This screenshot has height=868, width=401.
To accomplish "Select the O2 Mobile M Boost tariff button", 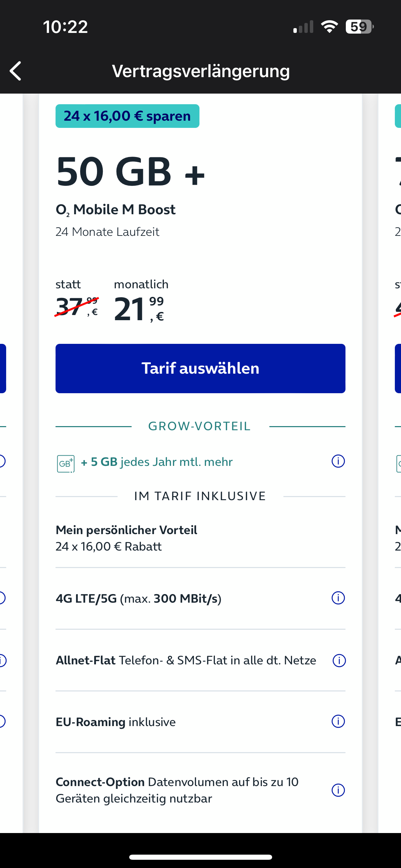I will (200, 369).
